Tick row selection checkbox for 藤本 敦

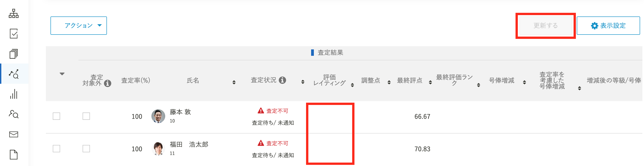[56, 116]
